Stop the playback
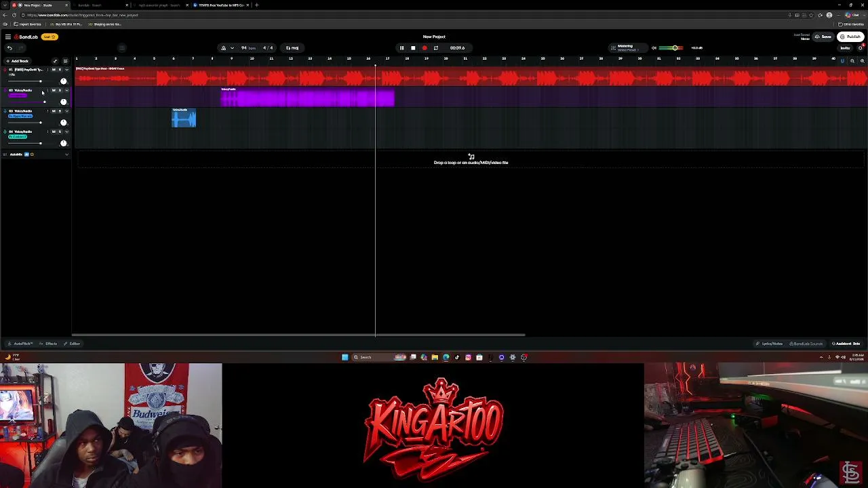 (413, 48)
